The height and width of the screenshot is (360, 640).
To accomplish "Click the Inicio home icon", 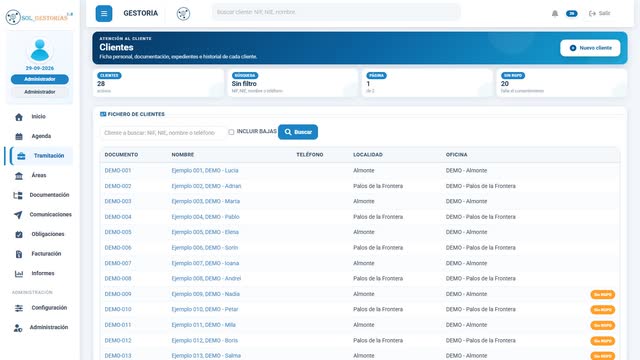I will click(x=19, y=117).
